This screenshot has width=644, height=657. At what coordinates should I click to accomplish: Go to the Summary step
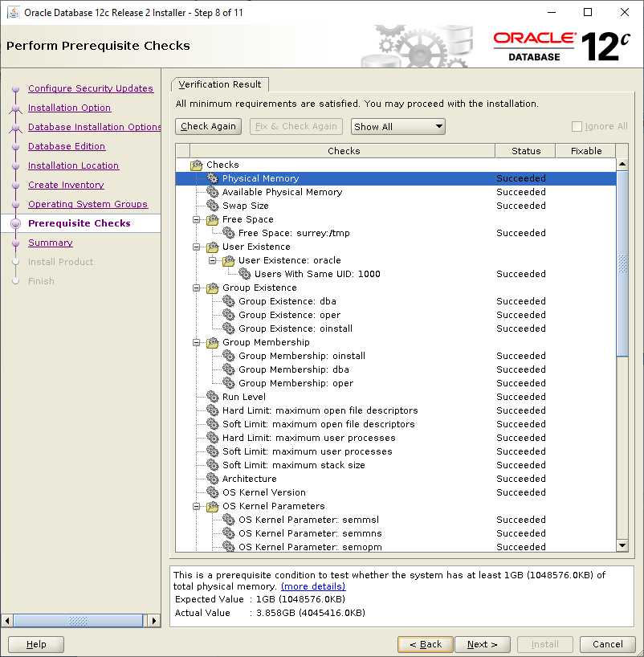coord(51,243)
